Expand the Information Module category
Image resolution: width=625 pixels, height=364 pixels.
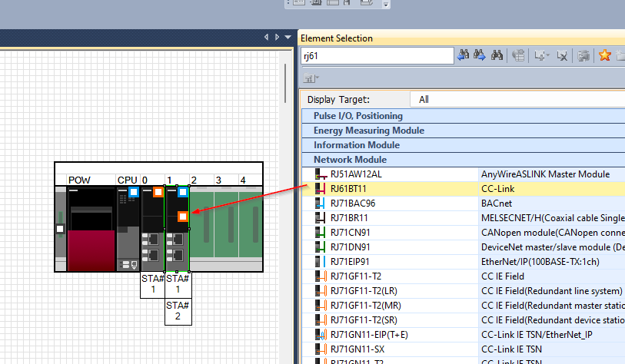(463, 145)
